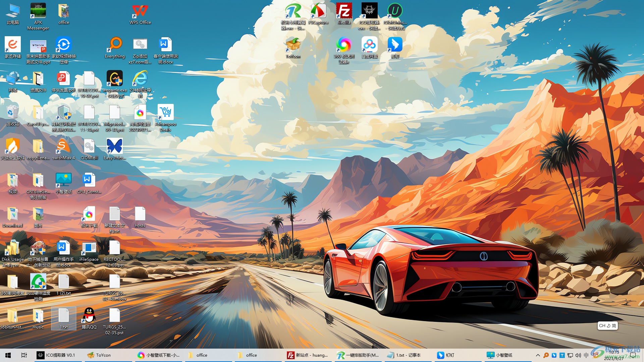Open the 停车发票.pdf file
Viewport: 644px width, 362px height.
coord(63,81)
